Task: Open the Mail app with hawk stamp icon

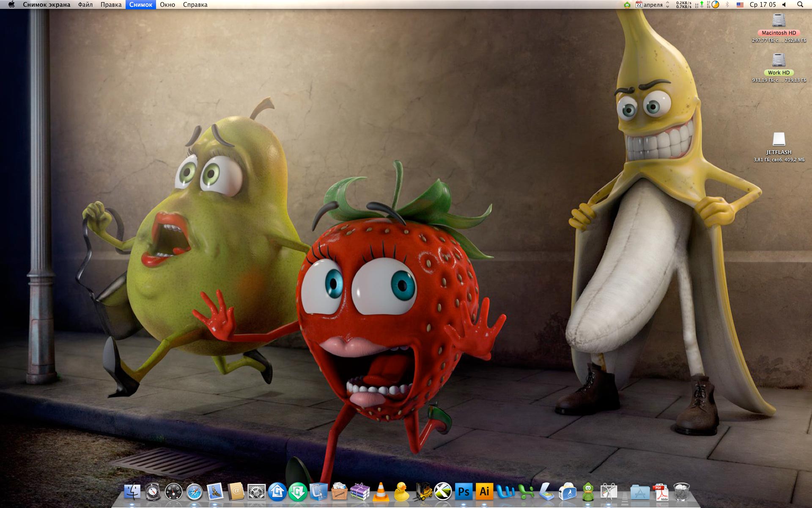Action: click(215, 492)
